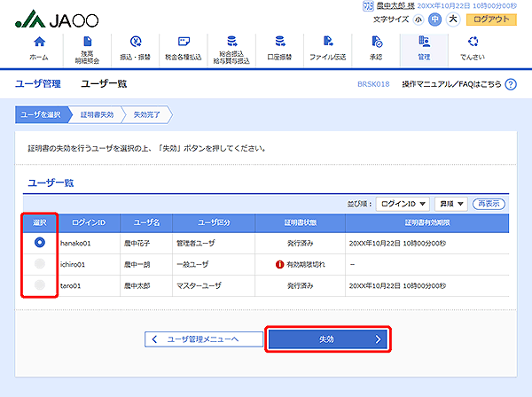
Task: Click the 再表示 refresh button
Action: pos(488,204)
